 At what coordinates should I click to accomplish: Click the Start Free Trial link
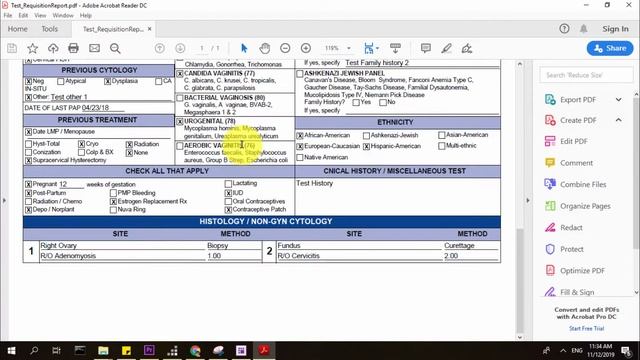[587, 328]
